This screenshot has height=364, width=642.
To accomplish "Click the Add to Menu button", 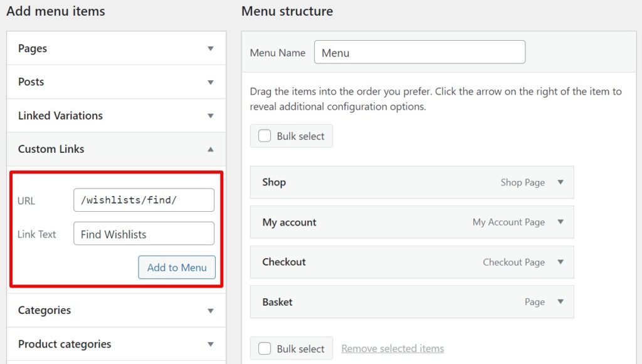I will coord(176,267).
